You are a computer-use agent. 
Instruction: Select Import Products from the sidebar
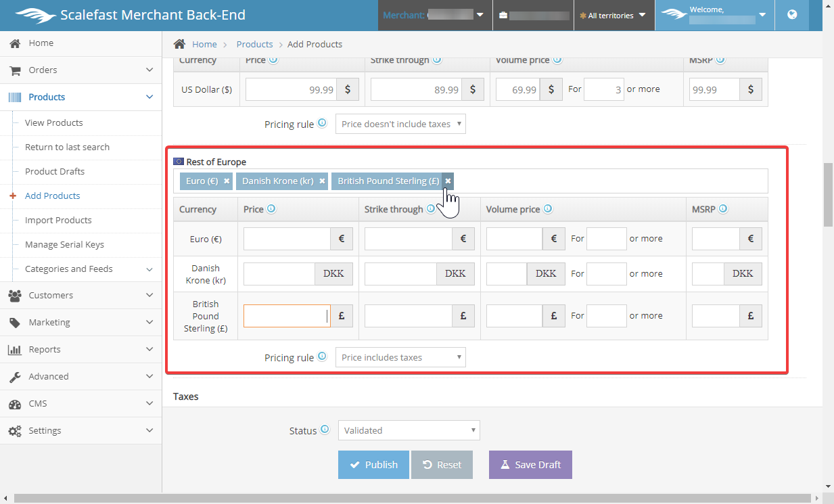coord(58,220)
